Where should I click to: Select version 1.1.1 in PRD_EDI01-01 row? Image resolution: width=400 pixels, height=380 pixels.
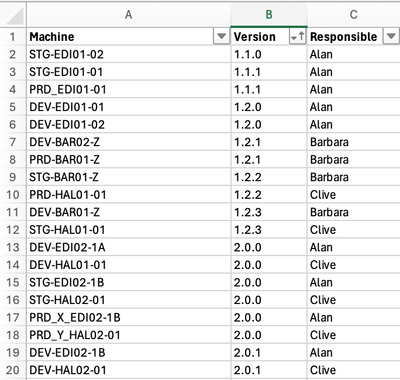coord(269,89)
